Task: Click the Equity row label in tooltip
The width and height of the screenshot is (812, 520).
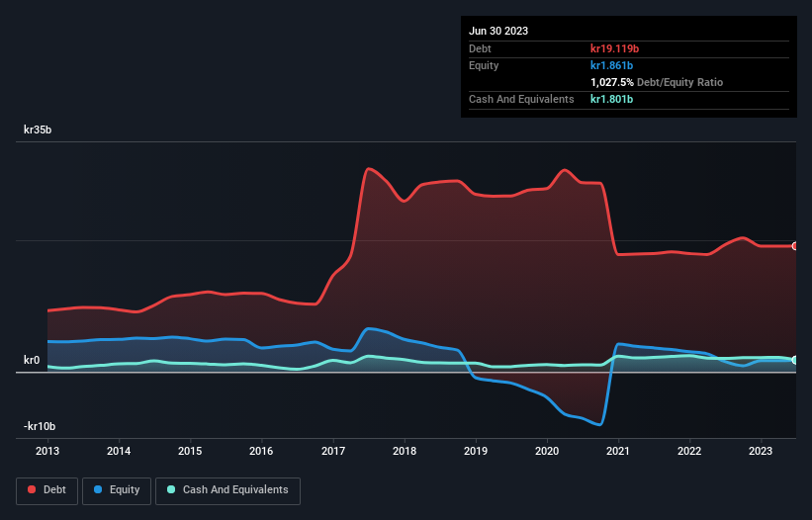Action: 484,65
